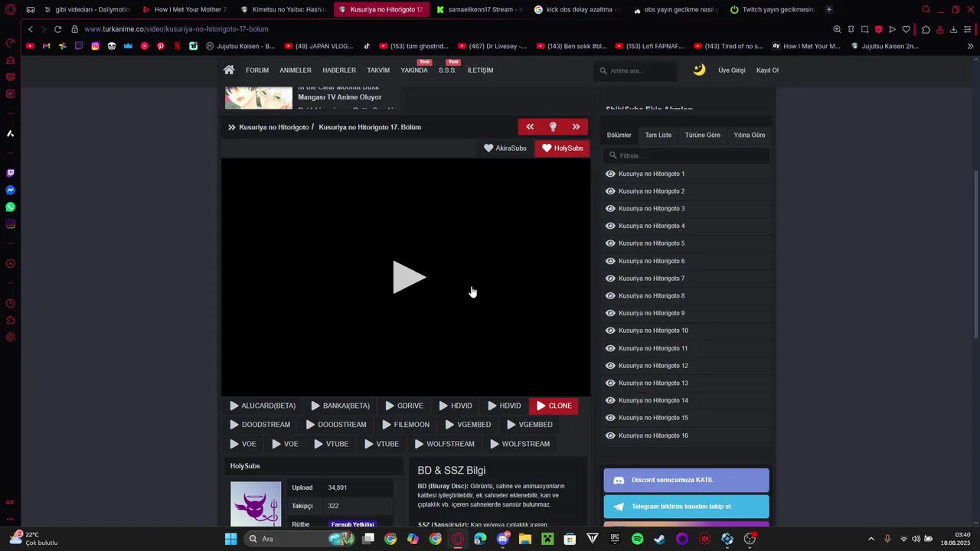Screen dimensions: 980x551
Task: Show hidden system tray icons
Action: (x=871, y=539)
